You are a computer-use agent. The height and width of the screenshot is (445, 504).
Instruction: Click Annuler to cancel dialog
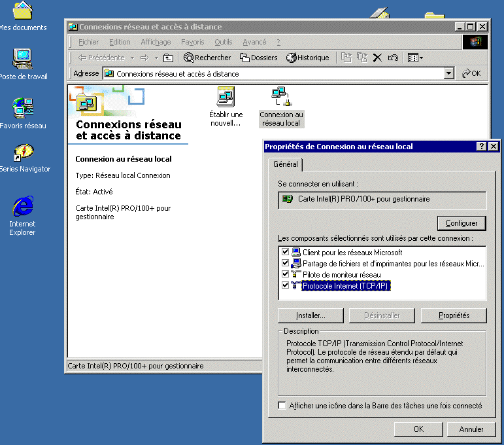(471, 429)
